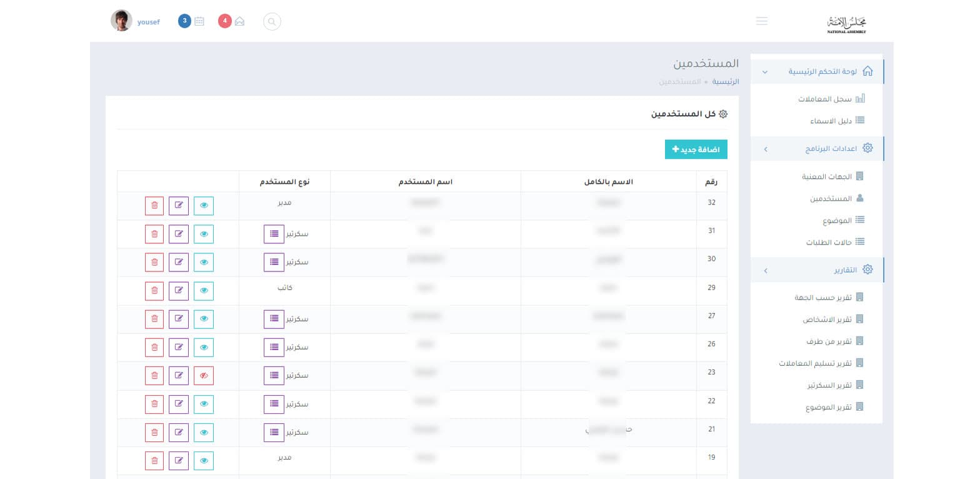
Task: Open the yousef profile menu
Action: point(149,22)
